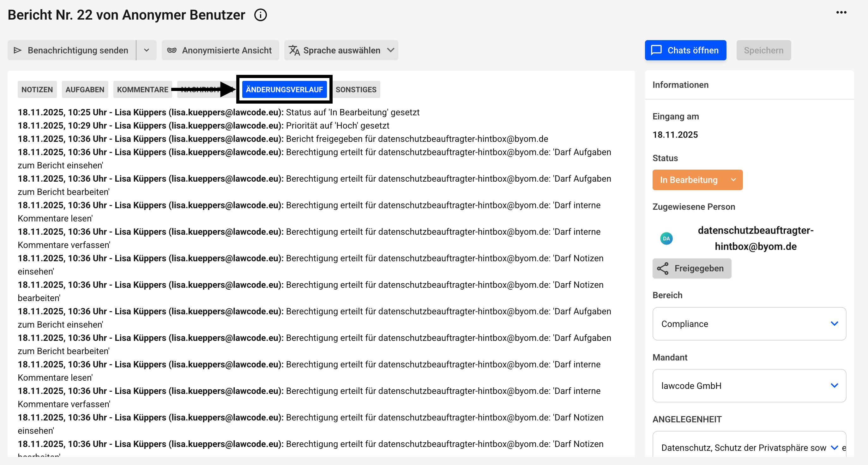The width and height of the screenshot is (868, 465).
Task: Open the In Bearbeitung status dropdown
Action: (697, 180)
